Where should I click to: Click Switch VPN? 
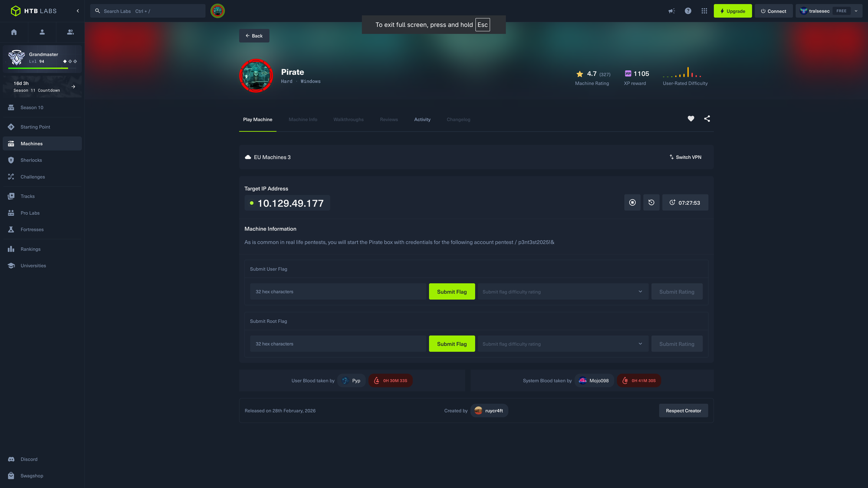coord(685,157)
